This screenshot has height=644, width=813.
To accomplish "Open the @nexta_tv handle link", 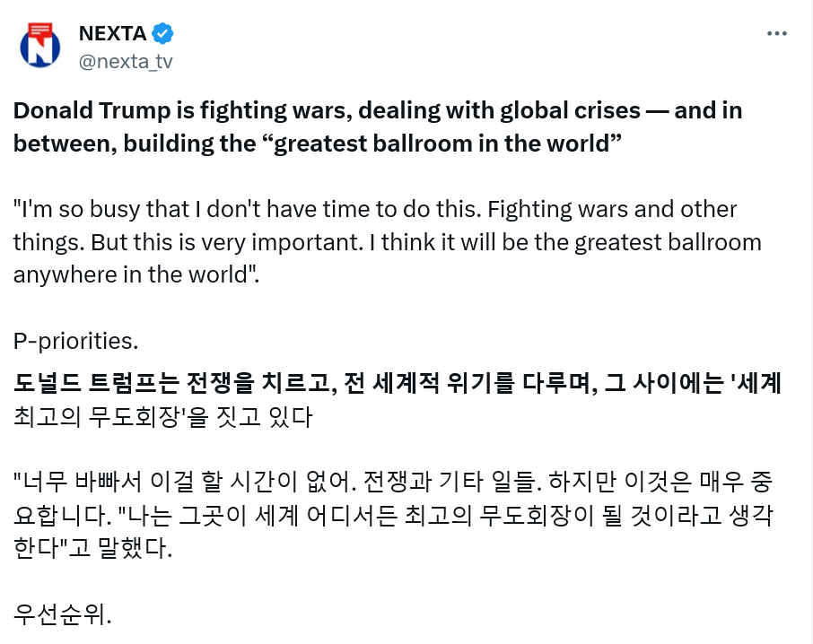I will (126, 61).
